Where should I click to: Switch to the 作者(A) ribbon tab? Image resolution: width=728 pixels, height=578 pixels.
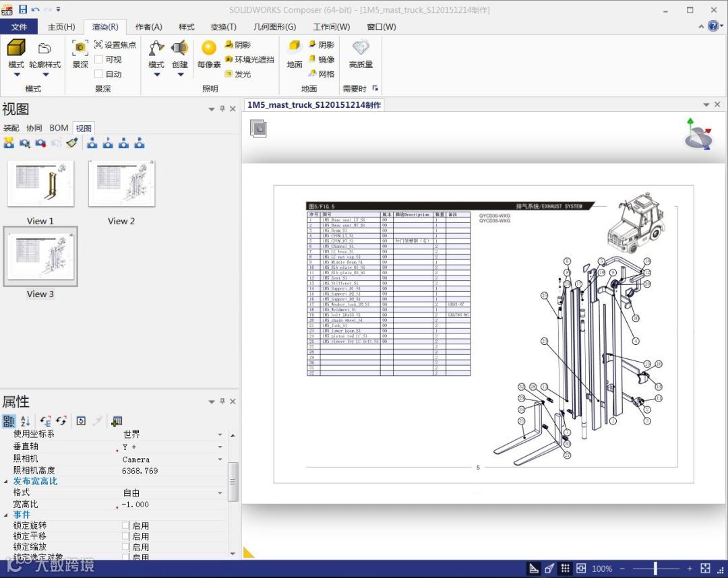click(x=148, y=27)
